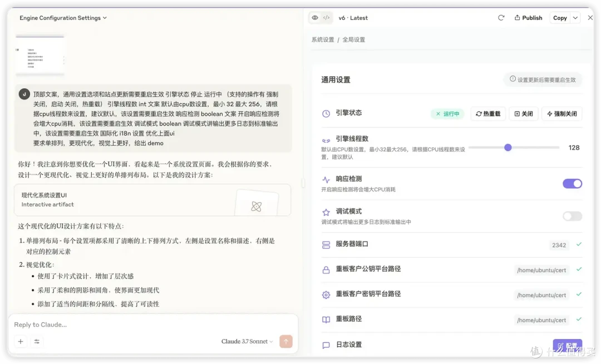Open the attached image thumbnail in the chat
The image size is (601, 364).
coord(40,54)
